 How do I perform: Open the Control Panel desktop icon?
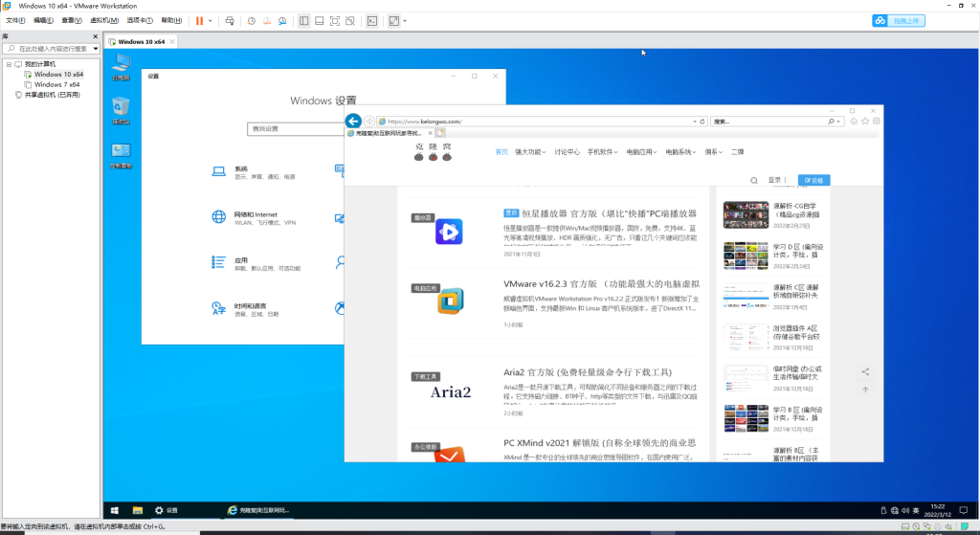(x=121, y=156)
